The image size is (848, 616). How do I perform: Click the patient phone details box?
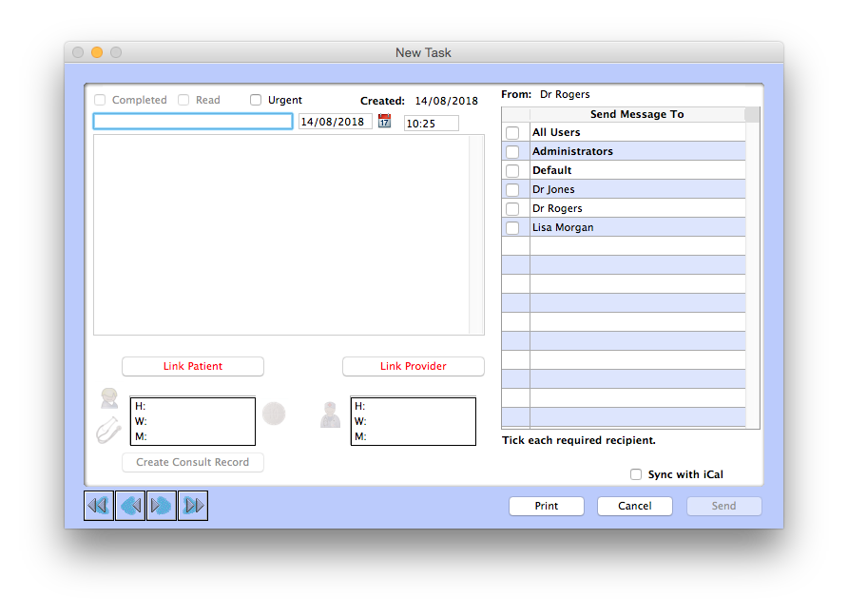pyautogui.click(x=193, y=421)
